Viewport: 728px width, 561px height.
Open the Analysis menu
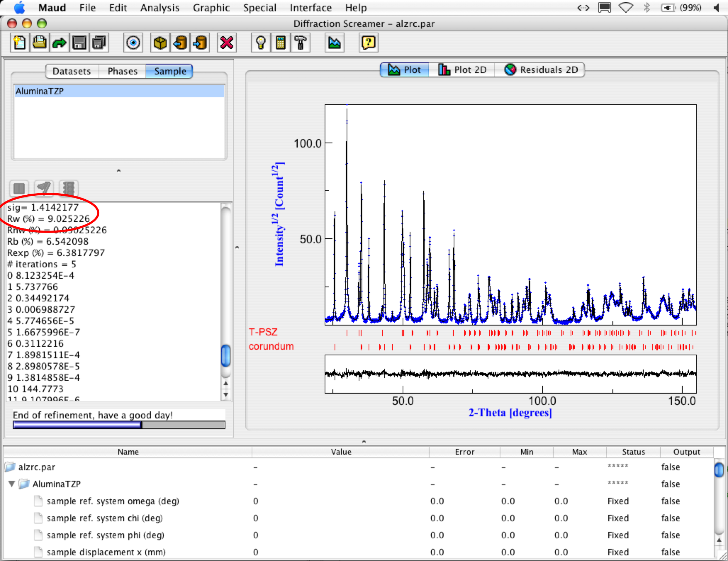pyautogui.click(x=159, y=8)
